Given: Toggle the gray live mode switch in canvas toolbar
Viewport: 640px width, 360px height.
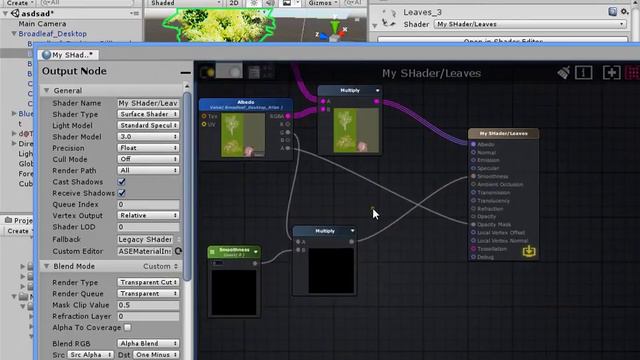Looking at the screenshot, I should point(229,71).
